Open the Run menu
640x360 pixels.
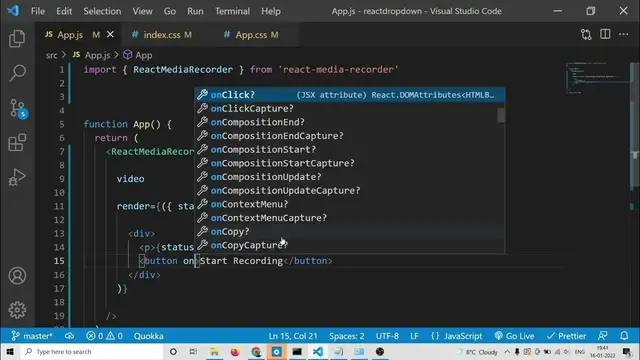coord(195,11)
